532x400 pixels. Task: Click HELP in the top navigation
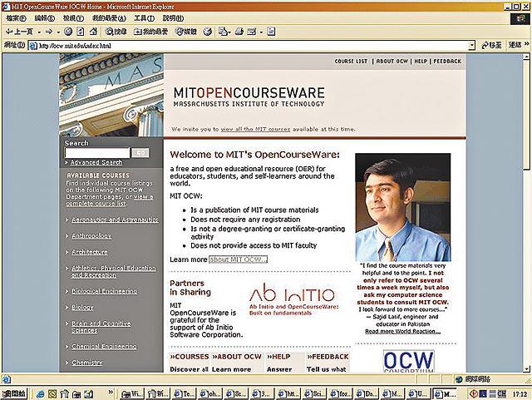pos(421,62)
